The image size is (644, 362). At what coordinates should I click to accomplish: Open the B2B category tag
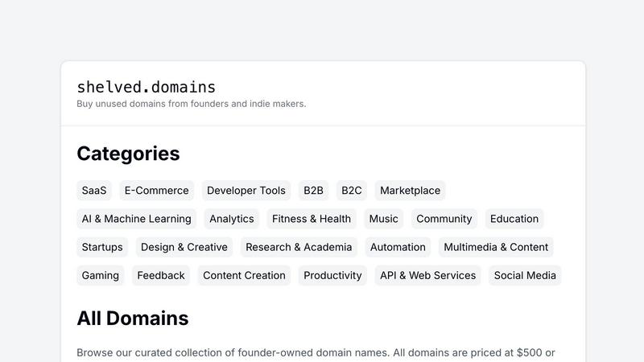click(313, 191)
